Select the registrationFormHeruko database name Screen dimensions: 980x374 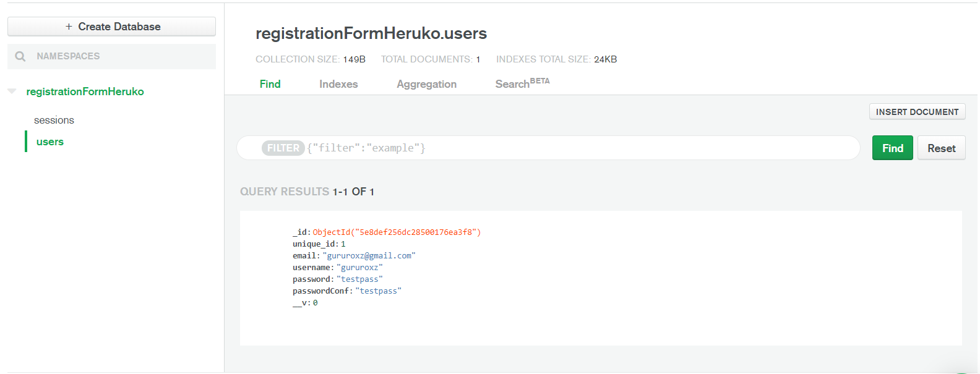tap(85, 91)
